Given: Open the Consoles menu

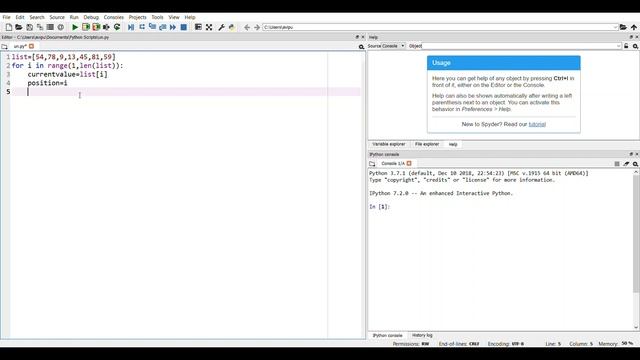Looking at the screenshot, I should coord(113,17).
